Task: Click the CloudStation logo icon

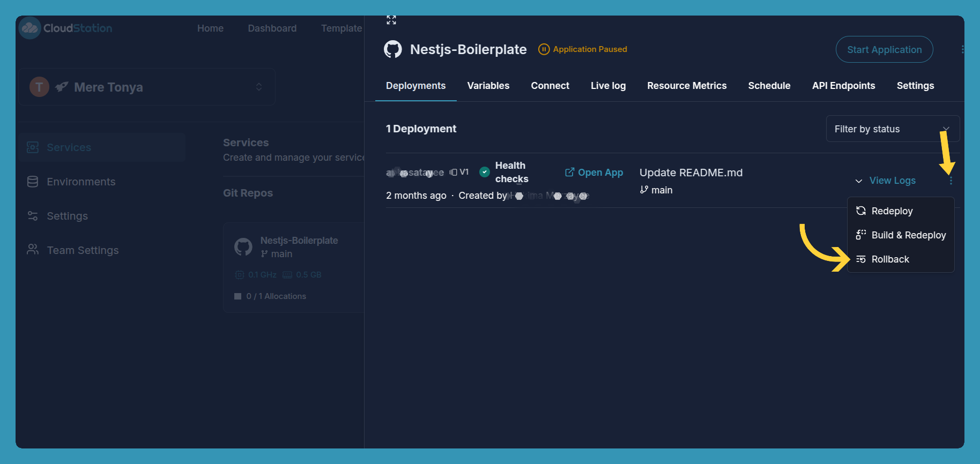Action: click(29, 28)
